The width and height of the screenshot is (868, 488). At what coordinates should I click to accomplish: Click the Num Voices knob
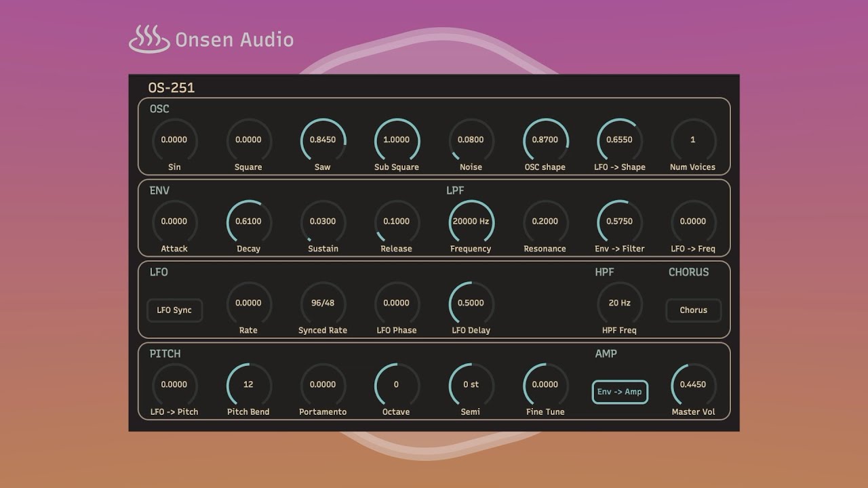coord(693,140)
